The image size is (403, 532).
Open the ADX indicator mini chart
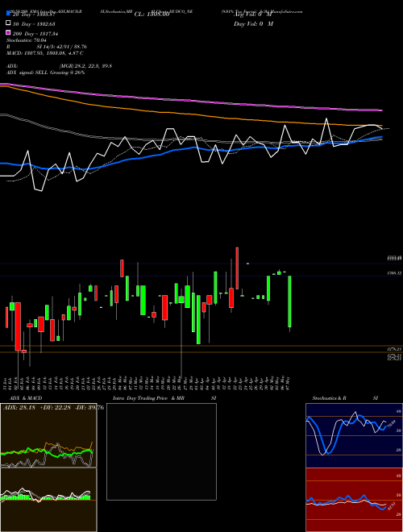(48, 435)
